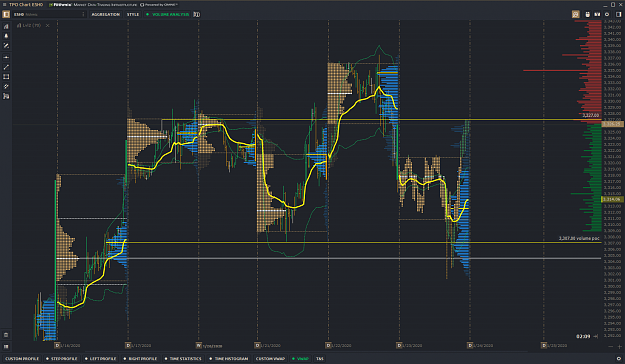This screenshot has height=364, width=625.
Task: Toggle the side panel icon at far top right
Action: tap(619, 14)
